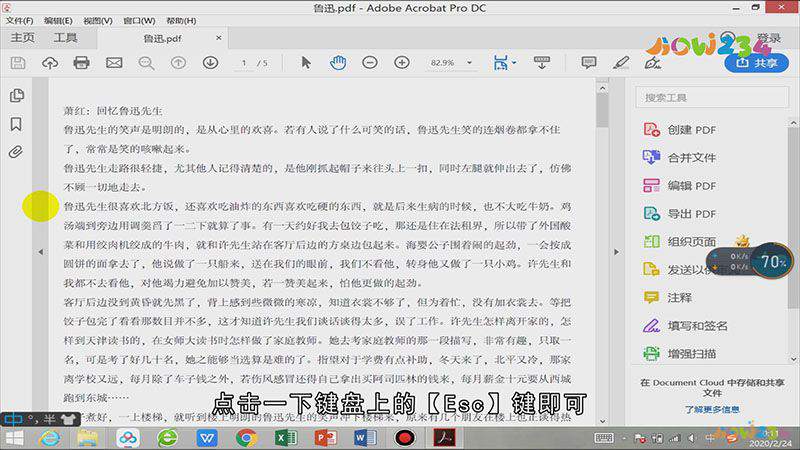Select the highlighter pen tool
Viewport: 800px width, 450px height.
pos(620,63)
